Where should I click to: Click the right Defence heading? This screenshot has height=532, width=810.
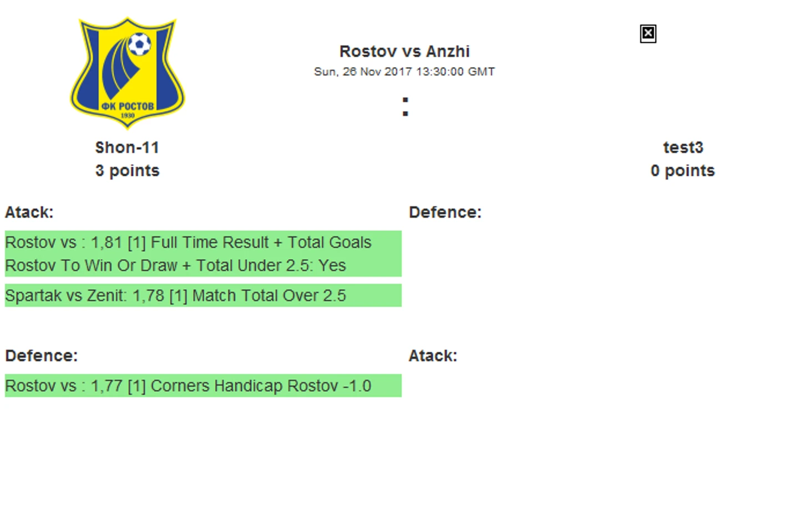tap(445, 212)
